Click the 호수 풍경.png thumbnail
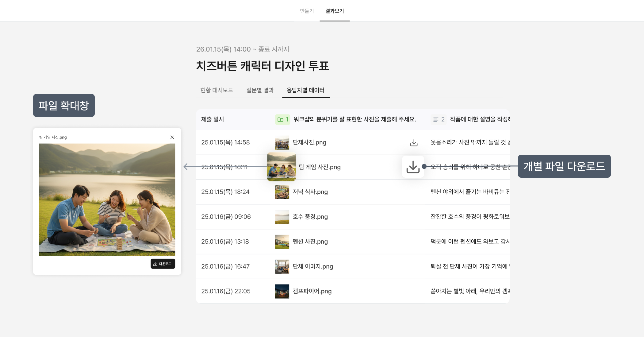 282,217
